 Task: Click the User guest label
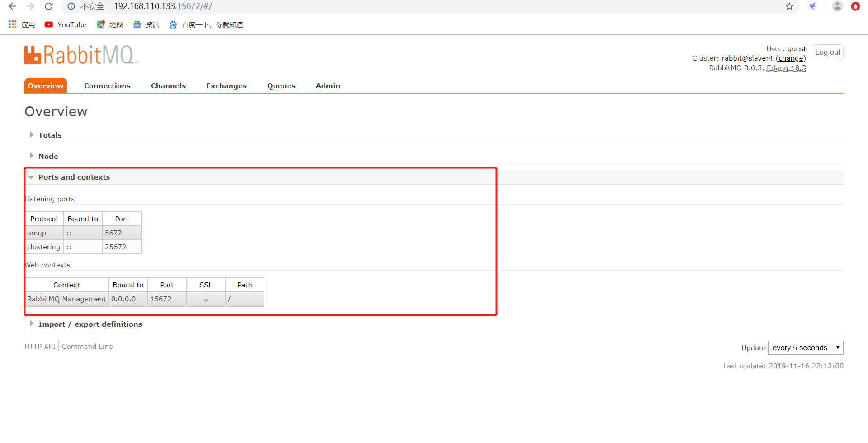coord(786,48)
